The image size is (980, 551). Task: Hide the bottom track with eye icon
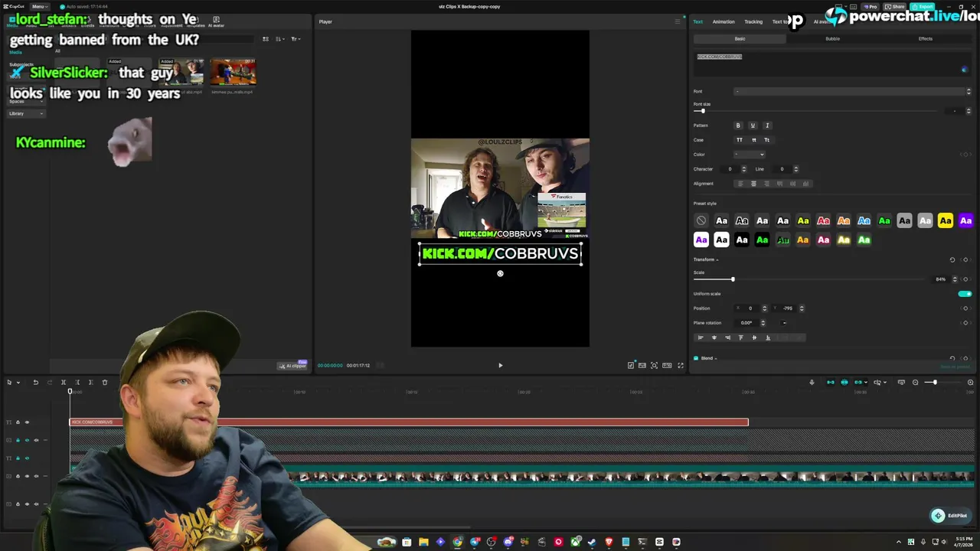[27, 504]
